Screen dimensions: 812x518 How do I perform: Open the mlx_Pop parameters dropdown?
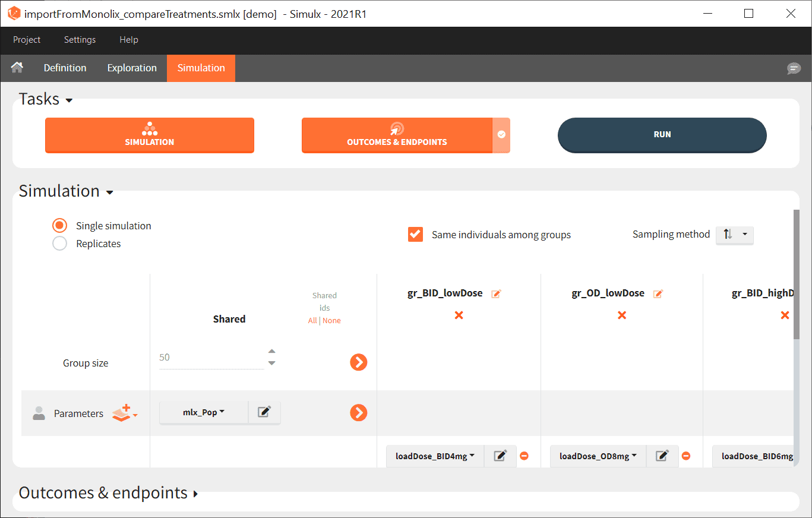pyautogui.click(x=203, y=412)
